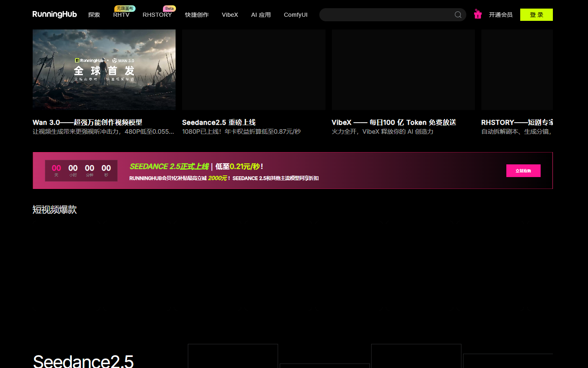Open the Wan 3.0 全球首发 banner thumbnail
The height and width of the screenshot is (368, 588).
click(104, 70)
